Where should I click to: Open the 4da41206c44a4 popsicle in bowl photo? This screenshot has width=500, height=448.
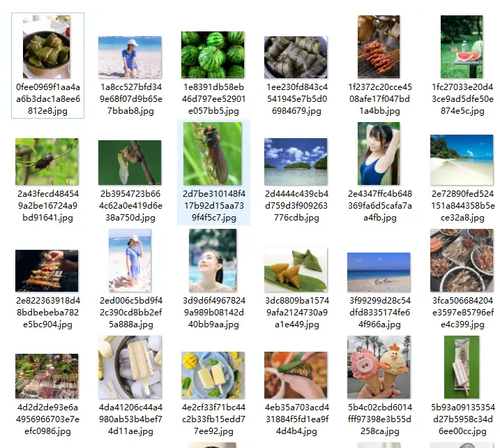130,367
